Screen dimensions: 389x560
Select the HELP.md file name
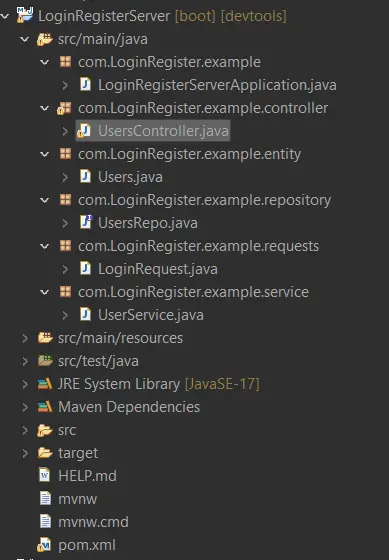(x=88, y=476)
